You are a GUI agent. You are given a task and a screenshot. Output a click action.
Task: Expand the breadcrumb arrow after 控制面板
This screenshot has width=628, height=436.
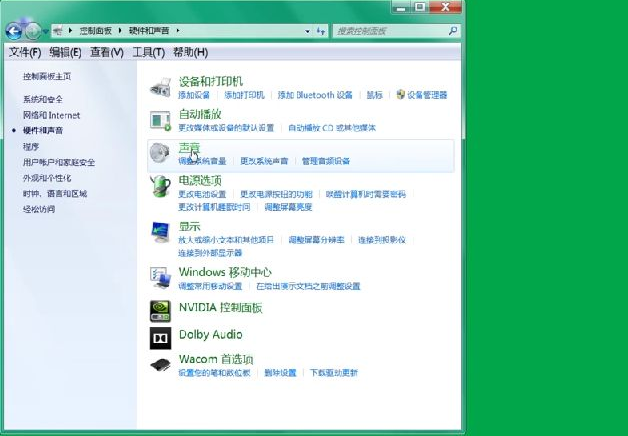(119, 30)
